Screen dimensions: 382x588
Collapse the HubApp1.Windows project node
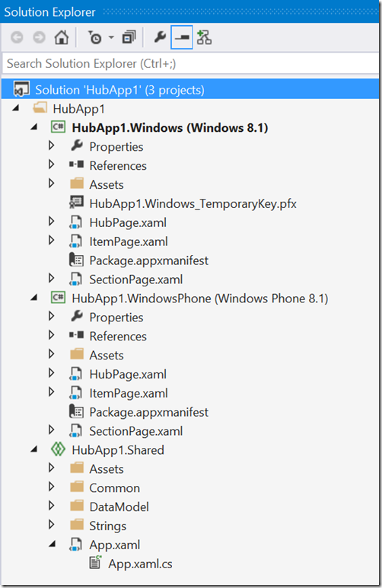(x=34, y=127)
